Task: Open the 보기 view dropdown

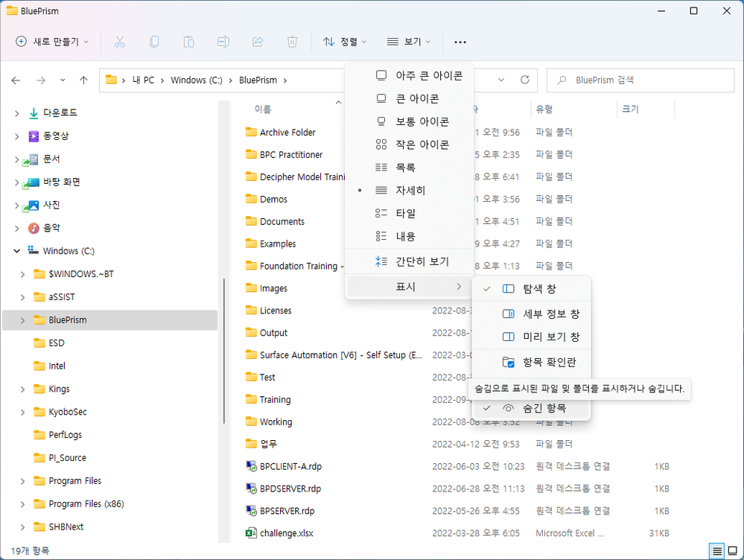Action: click(409, 42)
